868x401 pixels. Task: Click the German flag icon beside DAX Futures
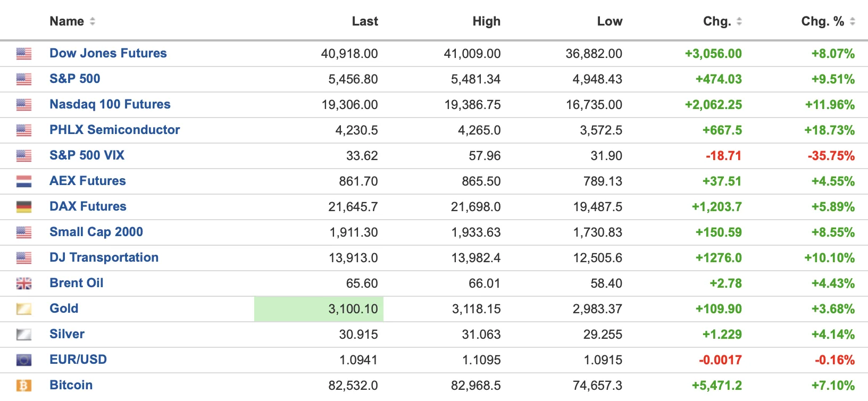tap(24, 207)
